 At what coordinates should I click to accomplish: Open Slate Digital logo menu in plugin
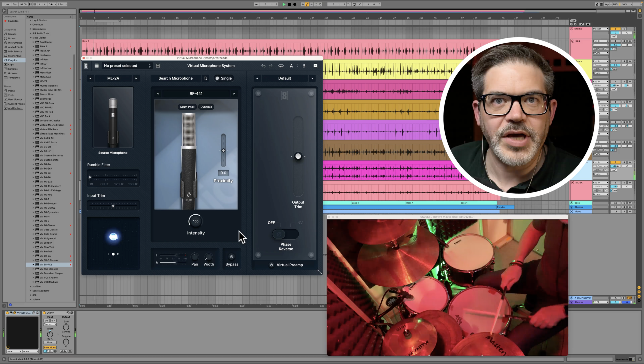pyautogui.click(x=86, y=66)
